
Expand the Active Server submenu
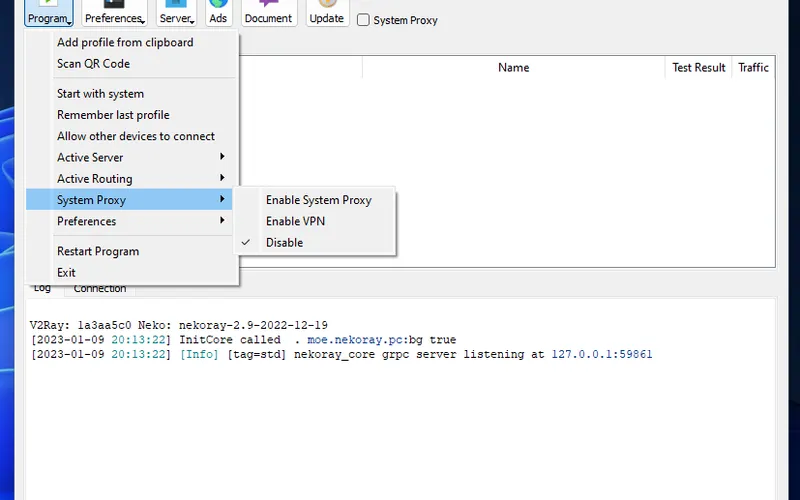[x=90, y=157]
